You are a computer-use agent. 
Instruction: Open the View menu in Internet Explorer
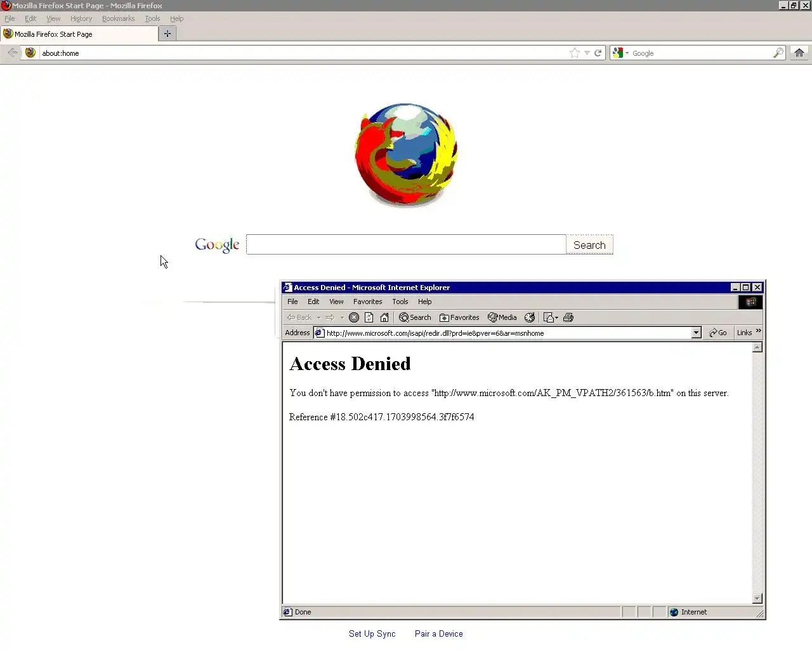[336, 302]
